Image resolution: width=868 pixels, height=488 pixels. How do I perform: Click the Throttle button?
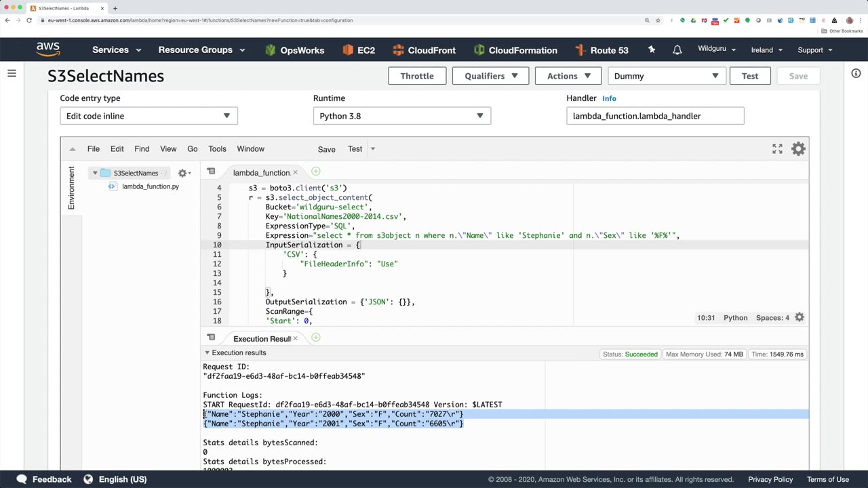(x=416, y=76)
